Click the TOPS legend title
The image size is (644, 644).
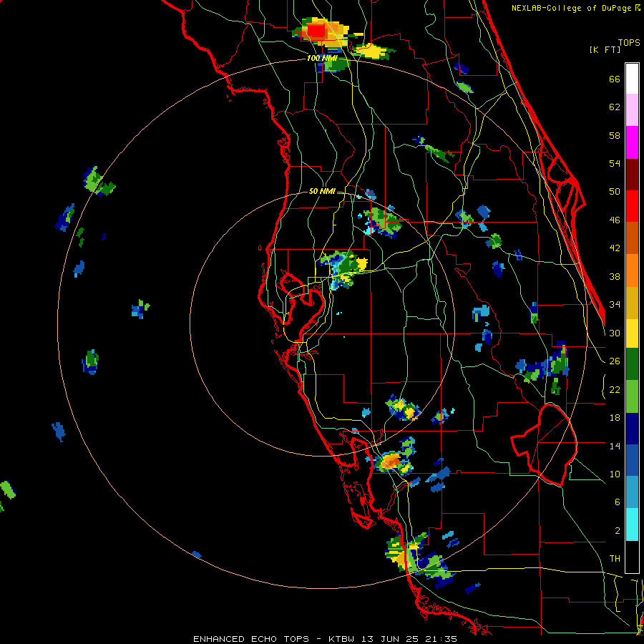pos(629,43)
